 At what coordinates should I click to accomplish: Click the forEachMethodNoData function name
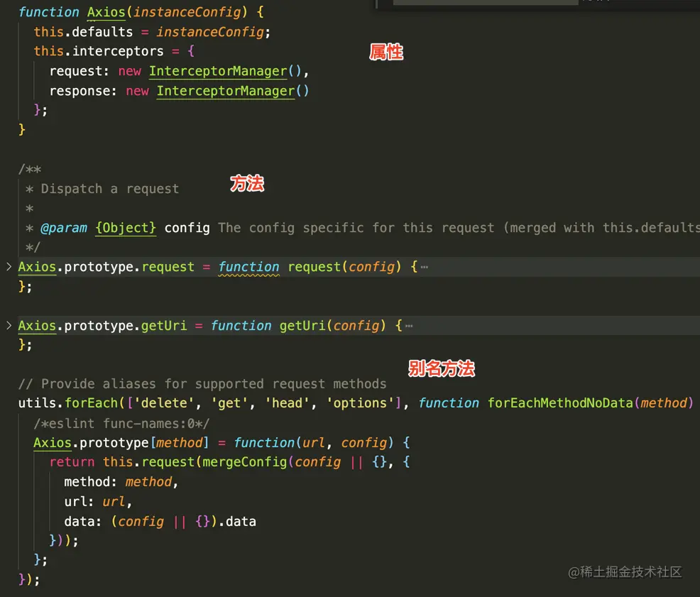click(560, 403)
